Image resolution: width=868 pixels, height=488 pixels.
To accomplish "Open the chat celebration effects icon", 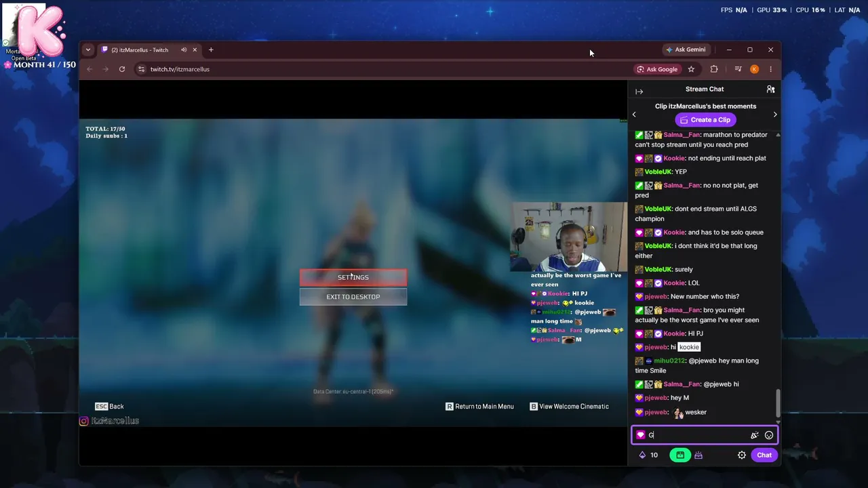I will [x=754, y=435].
